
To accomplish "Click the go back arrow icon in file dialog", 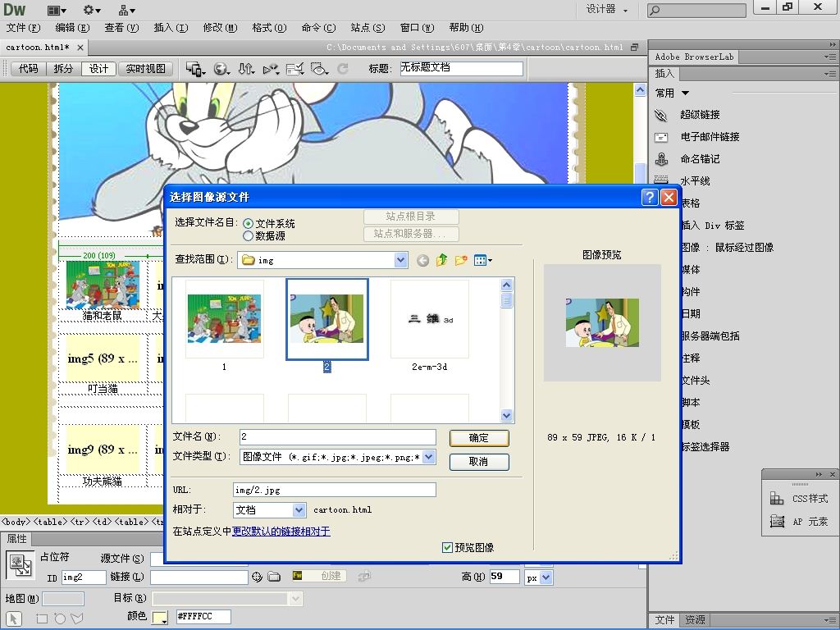I will pyautogui.click(x=422, y=260).
